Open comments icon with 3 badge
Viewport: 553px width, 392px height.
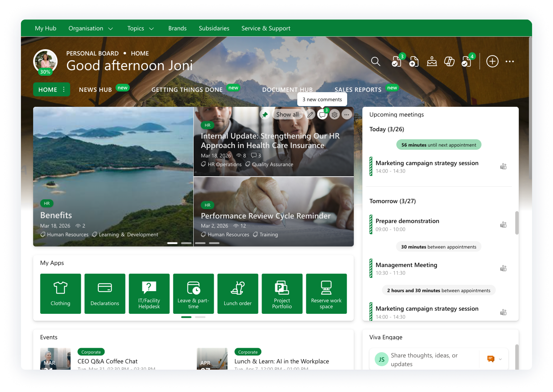(x=322, y=115)
